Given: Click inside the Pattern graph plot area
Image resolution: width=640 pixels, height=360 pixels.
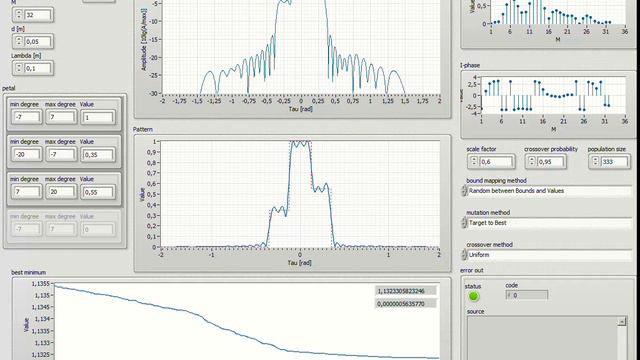Looking at the screenshot, I should pyautogui.click(x=300, y=194).
